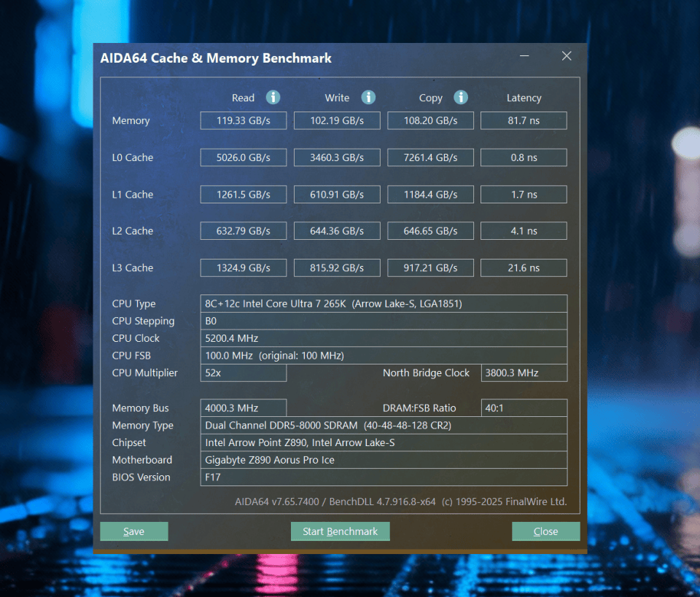700x597 pixels.
Task: Close the Cache & Memory Benchmark dialog
Action: pyautogui.click(x=545, y=531)
